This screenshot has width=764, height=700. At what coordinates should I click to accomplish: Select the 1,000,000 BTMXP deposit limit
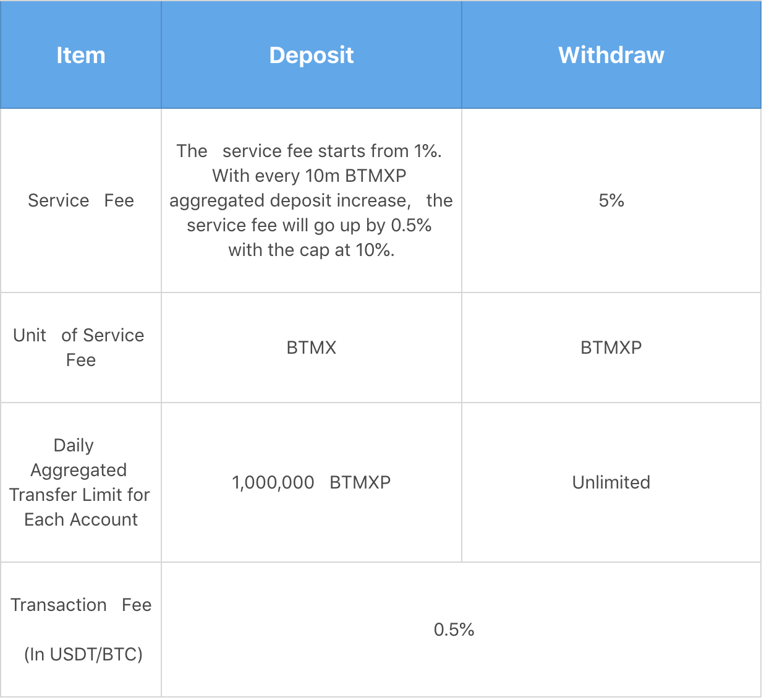click(312, 482)
